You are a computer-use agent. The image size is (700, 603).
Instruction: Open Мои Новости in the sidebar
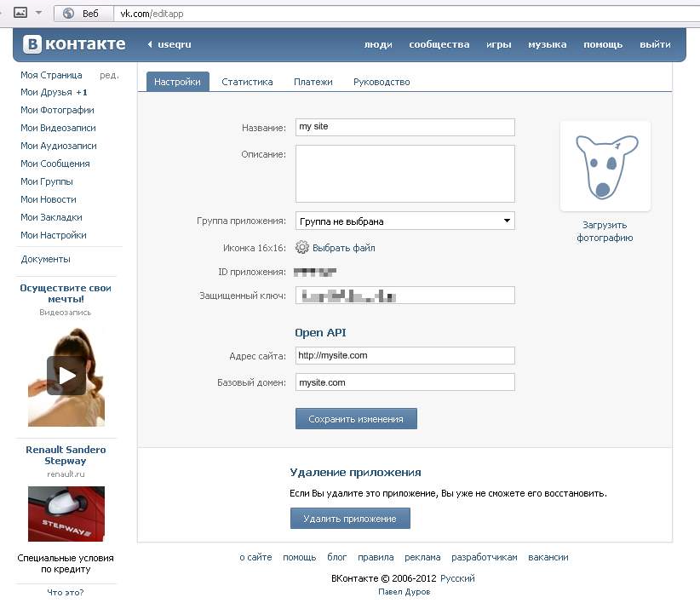coord(49,199)
